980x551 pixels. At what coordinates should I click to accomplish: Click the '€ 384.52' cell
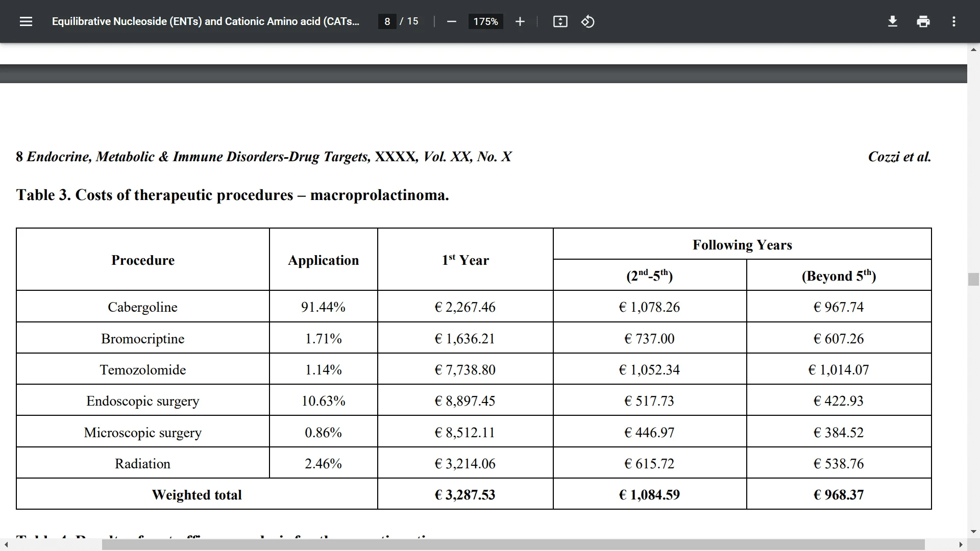839,433
